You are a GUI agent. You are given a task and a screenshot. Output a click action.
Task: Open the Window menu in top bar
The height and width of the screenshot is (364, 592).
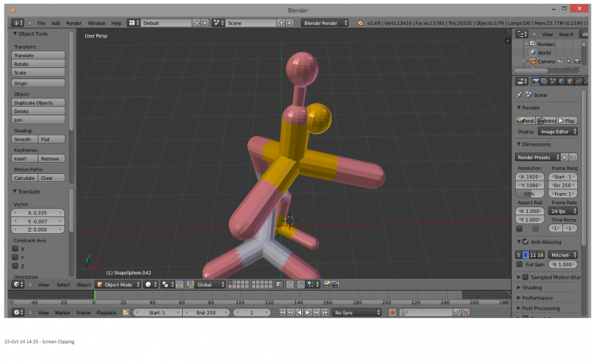[96, 23]
